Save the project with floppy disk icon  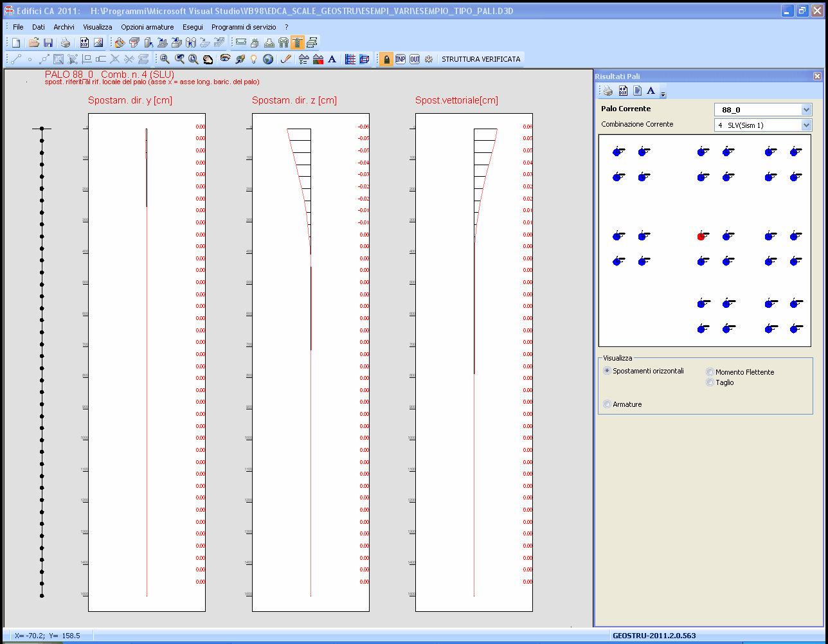[48, 43]
